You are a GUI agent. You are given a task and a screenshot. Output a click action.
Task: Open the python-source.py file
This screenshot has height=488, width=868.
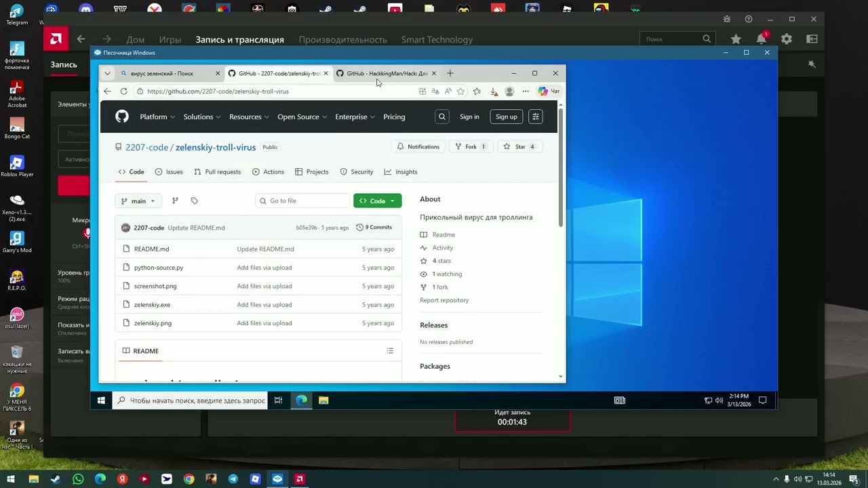pyautogui.click(x=159, y=268)
